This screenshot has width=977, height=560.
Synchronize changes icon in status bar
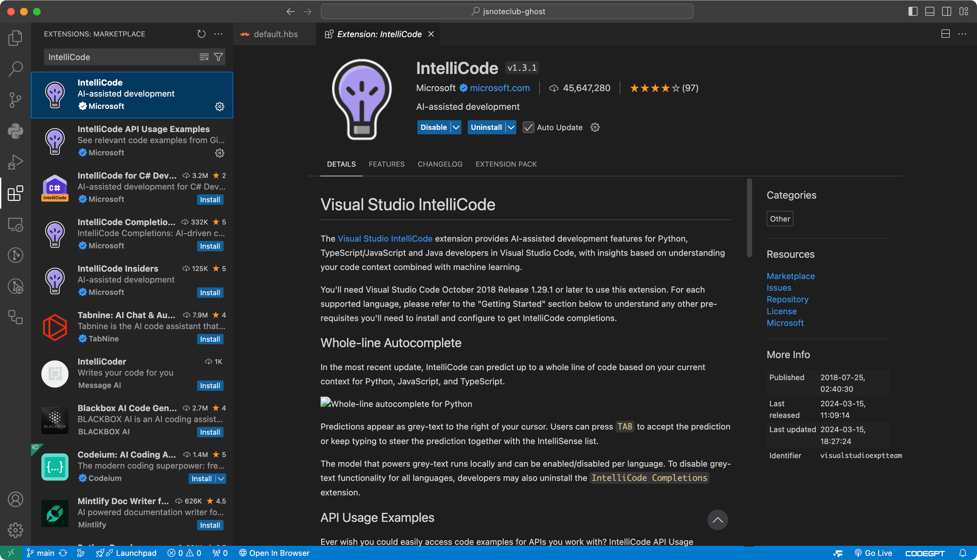[63, 553]
